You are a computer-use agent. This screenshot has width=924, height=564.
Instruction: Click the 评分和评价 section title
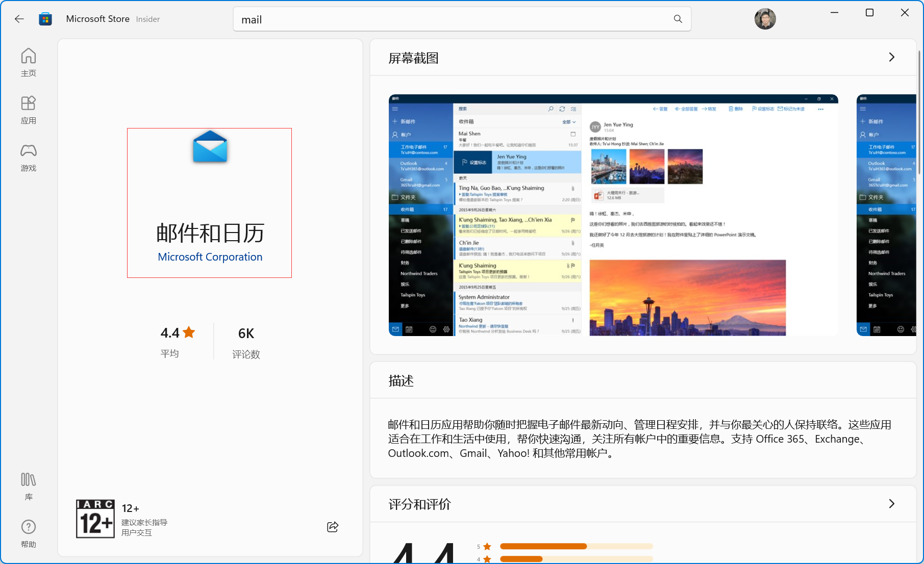click(x=420, y=504)
